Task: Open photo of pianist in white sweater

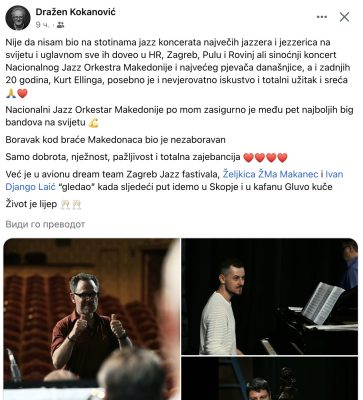Action: tap(270, 297)
